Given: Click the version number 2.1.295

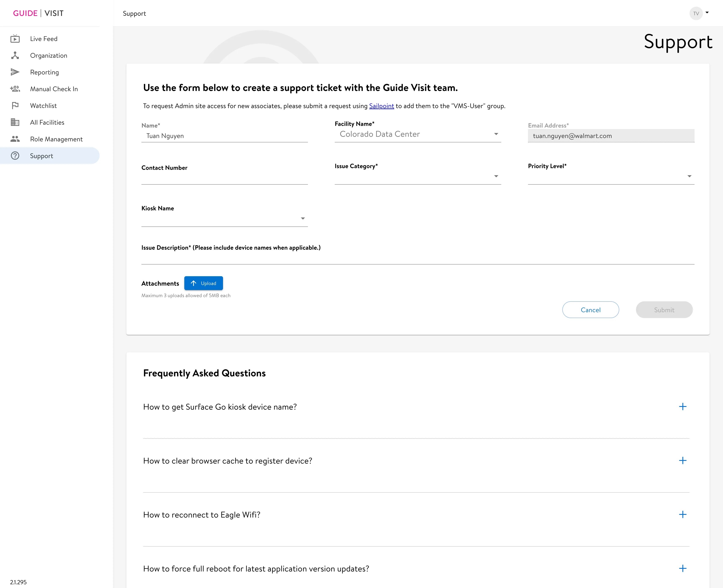Looking at the screenshot, I should click(x=18, y=582).
